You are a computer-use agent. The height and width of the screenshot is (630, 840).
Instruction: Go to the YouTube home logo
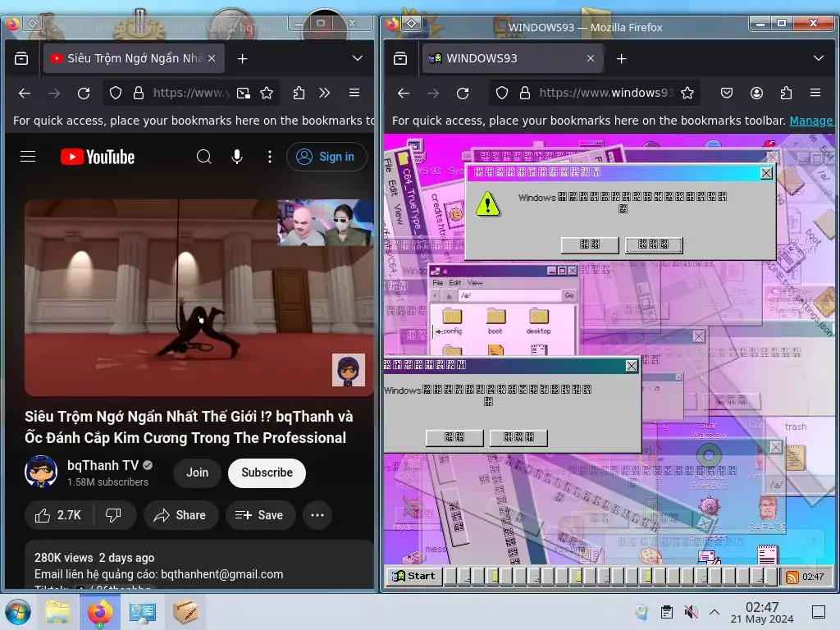pos(98,157)
